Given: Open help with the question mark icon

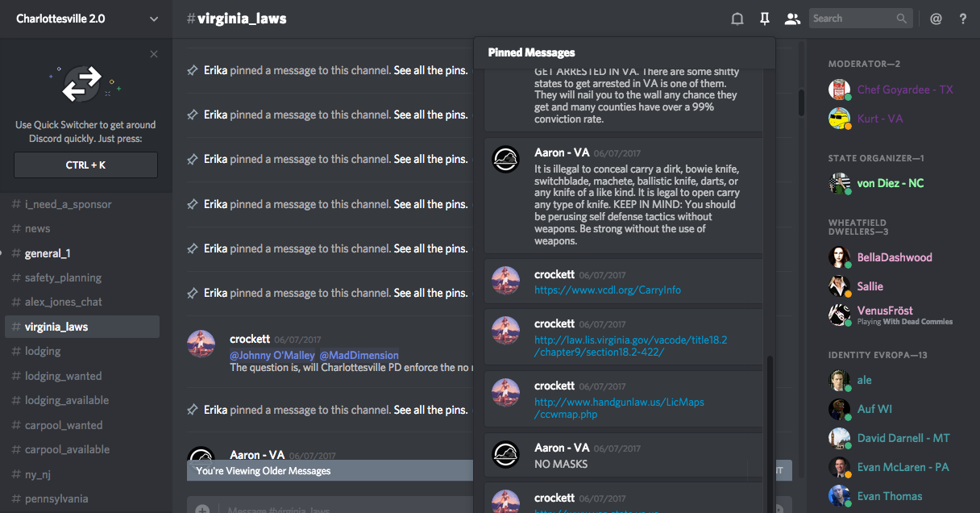Looking at the screenshot, I should click(x=963, y=19).
